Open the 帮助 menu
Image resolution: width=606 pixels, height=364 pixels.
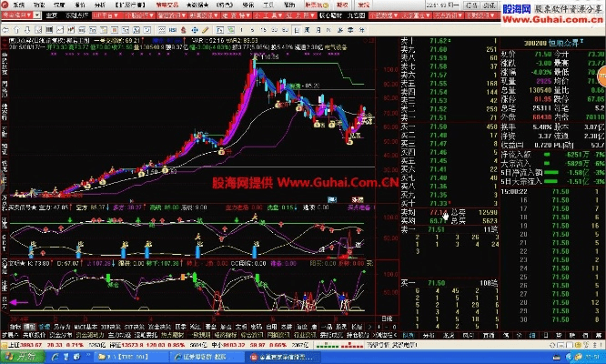tap(289, 5)
